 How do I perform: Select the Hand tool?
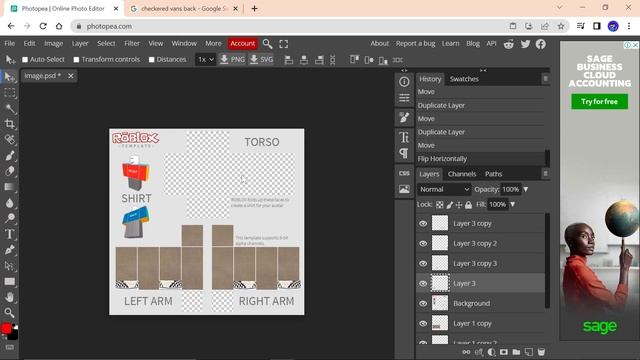[10, 297]
